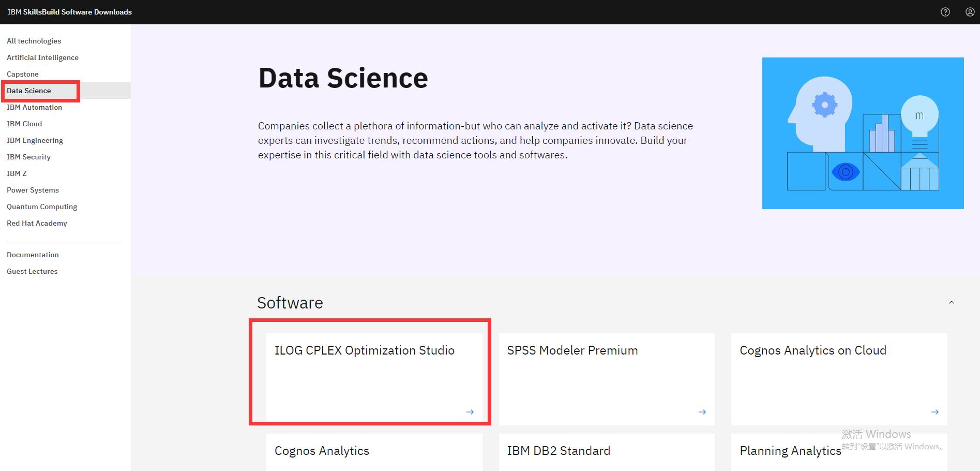
Task: Click the Software section heading
Action: [290, 303]
